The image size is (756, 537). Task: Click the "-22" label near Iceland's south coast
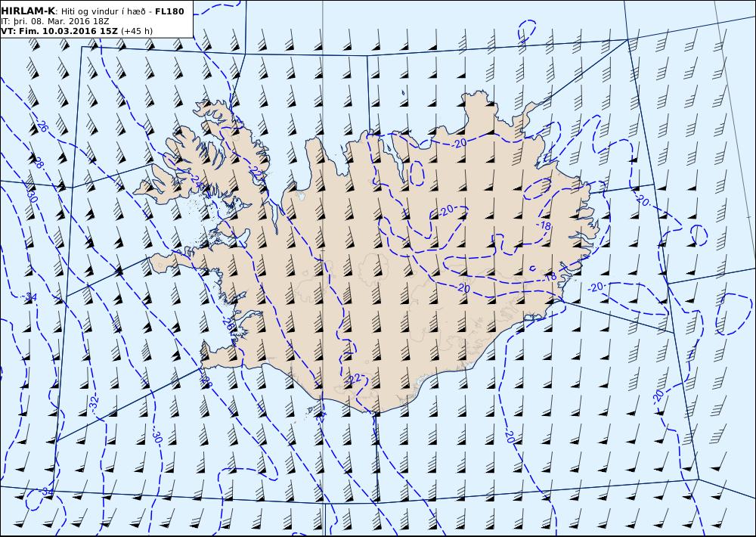pos(355,379)
